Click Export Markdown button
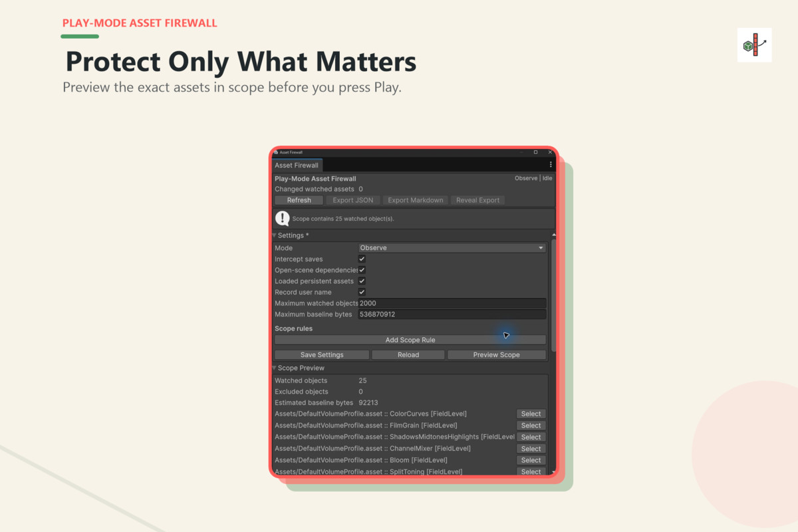Image resolution: width=798 pixels, height=532 pixels. coord(415,200)
